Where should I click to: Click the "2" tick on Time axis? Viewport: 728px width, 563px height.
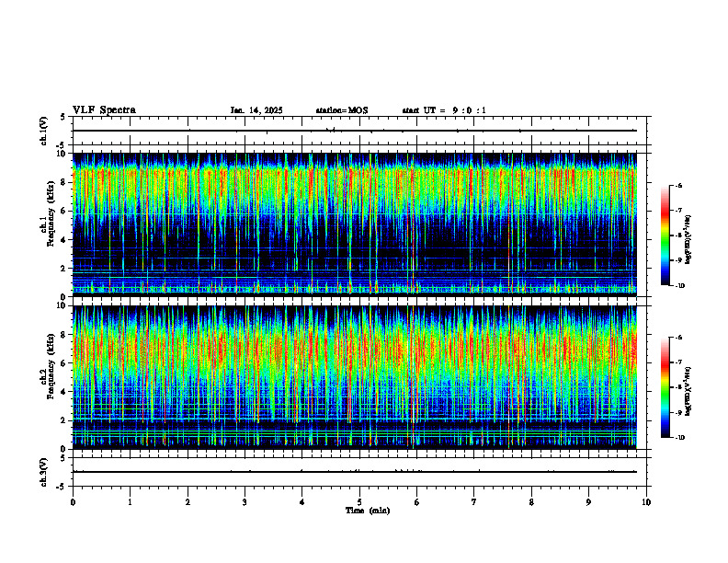pyautogui.click(x=188, y=502)
